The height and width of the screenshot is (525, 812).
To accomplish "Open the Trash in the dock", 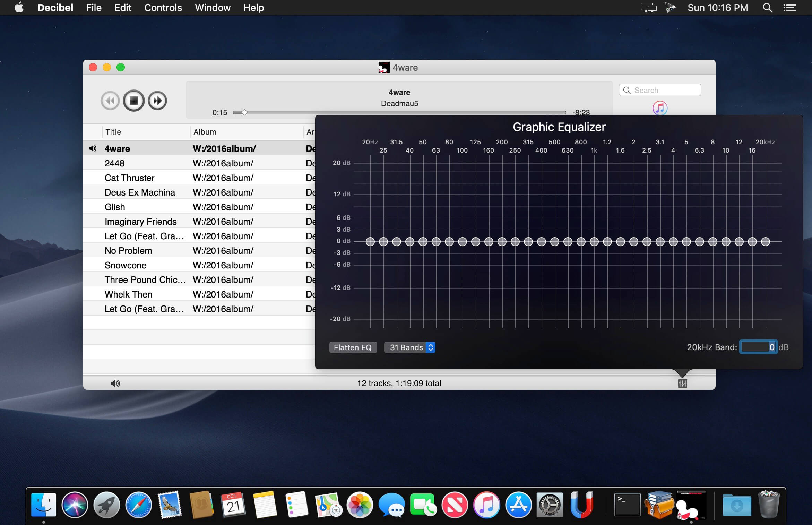I will [x=769, y=505].
